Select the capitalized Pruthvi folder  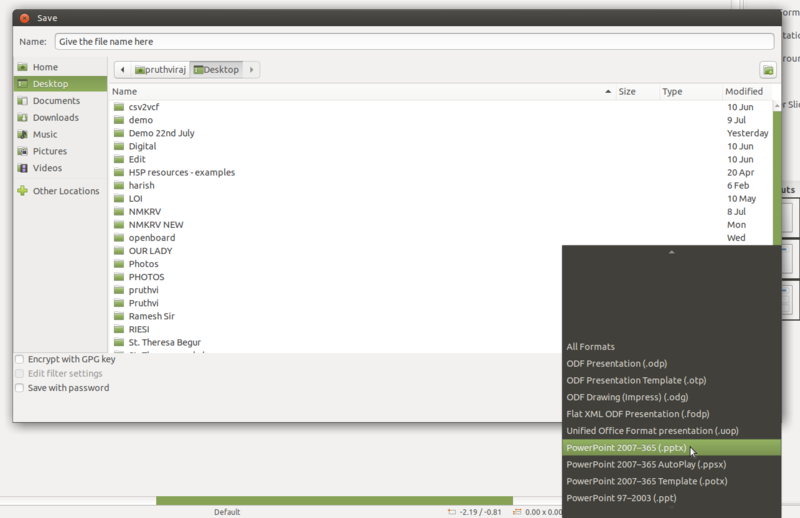tap(337, 303)
